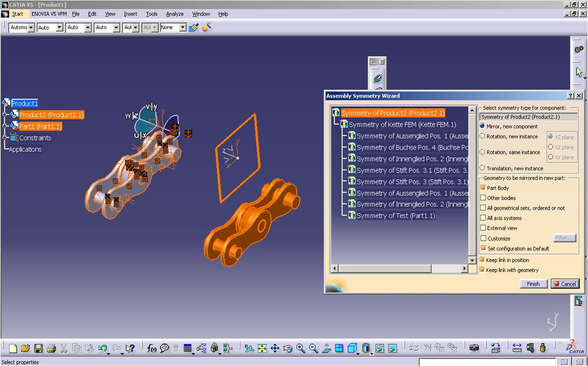Viewport: 588px width, 366px height.
Task: Toggle Keep link in position checkbox
Action: click(x=482, y=260)
